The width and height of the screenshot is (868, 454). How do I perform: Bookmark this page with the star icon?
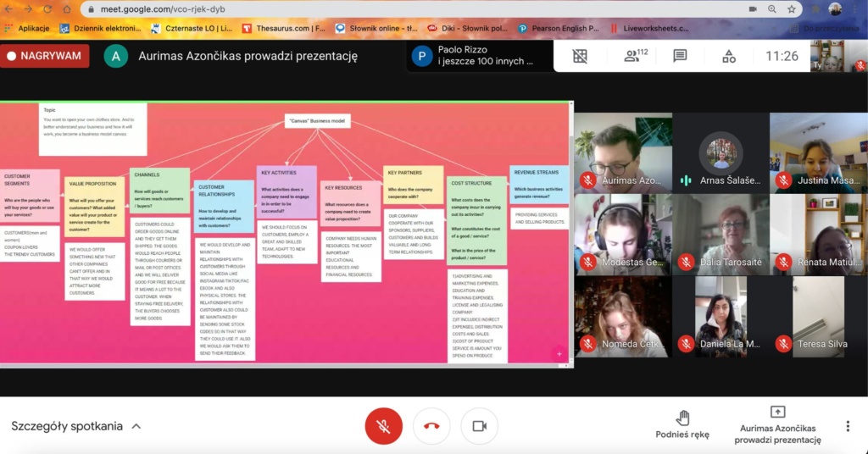coord(791,8)
